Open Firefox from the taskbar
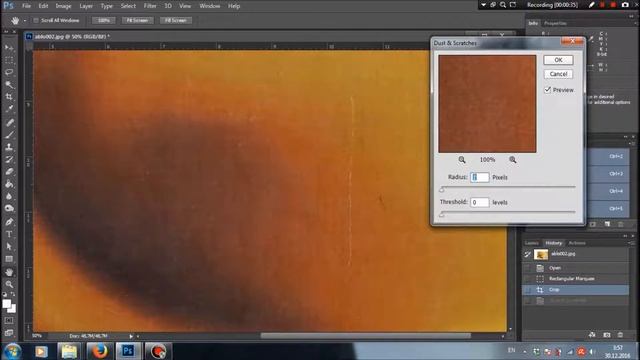The image size is (640, 360). (x=99, y=351)
